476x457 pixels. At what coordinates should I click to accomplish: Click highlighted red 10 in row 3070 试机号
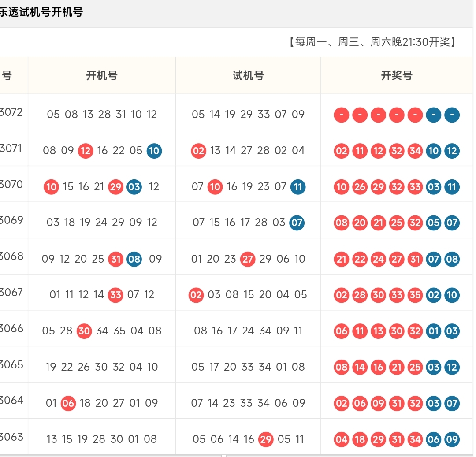click(x=215, y=187)
